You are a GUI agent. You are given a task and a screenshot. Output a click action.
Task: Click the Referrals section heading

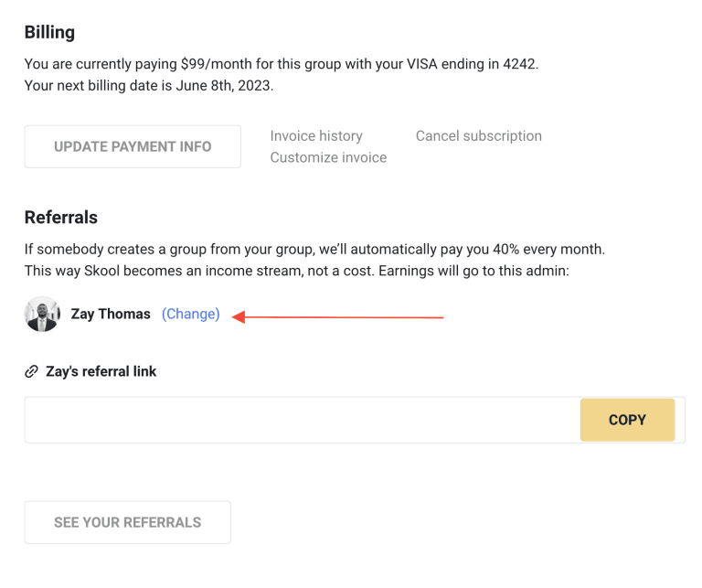[60, 218]
